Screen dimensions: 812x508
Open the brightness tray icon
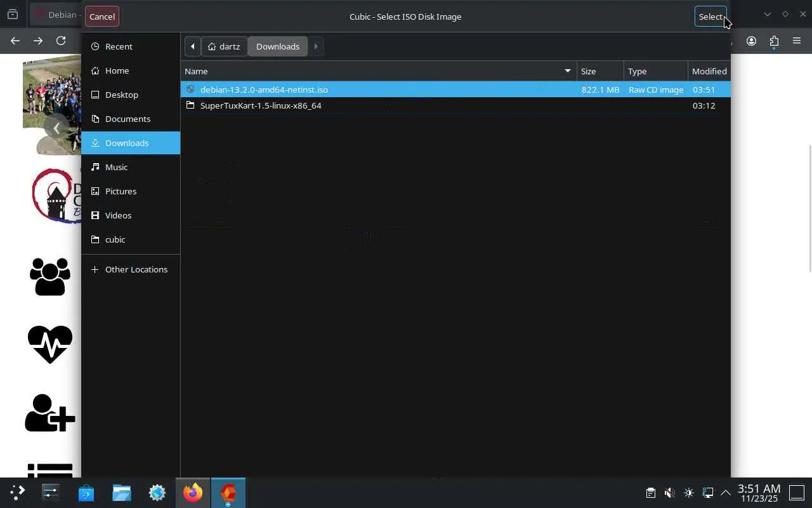(689, 493)
